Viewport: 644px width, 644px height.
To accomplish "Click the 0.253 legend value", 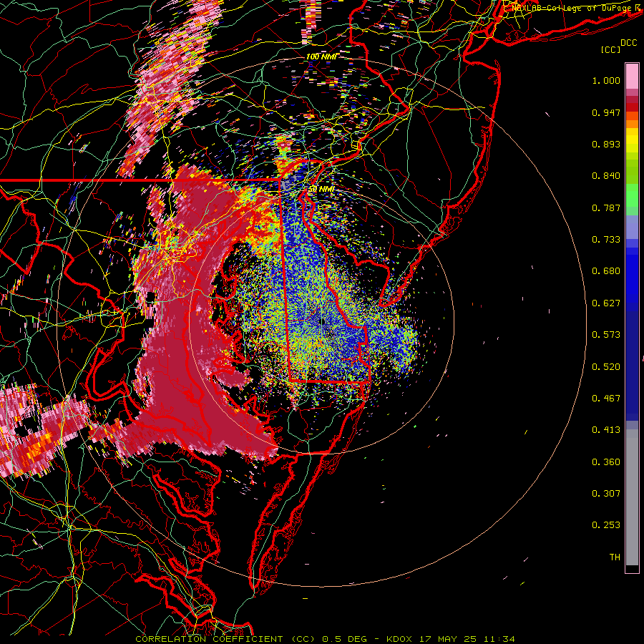I will pos(606,525).
